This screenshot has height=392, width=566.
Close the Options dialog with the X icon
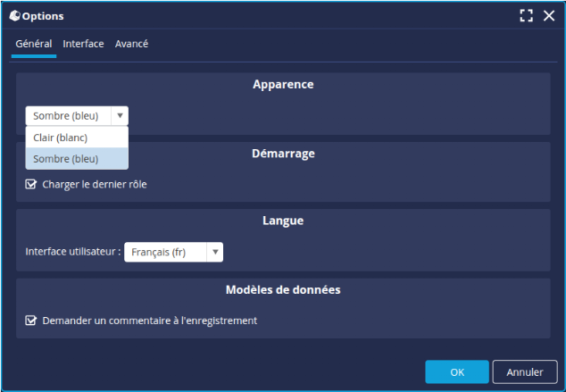[549, 16]
